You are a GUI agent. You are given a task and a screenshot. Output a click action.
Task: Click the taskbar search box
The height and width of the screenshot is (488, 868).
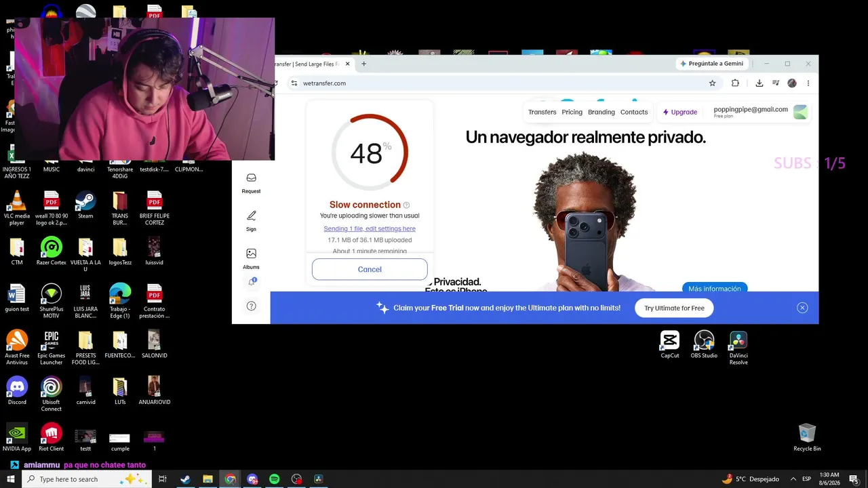86,479
